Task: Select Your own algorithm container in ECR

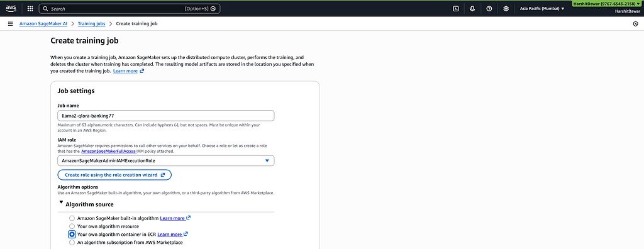Action: tap(72, 234)
